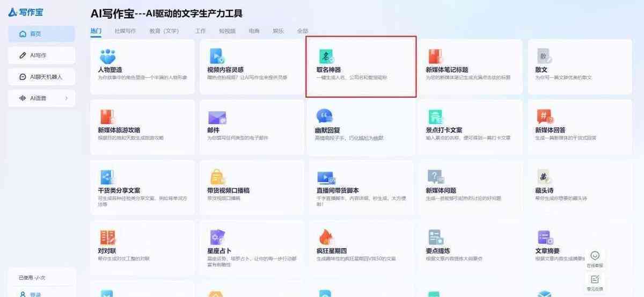The image size is (644, 297).
Task: Click the AI写作宝 page heading
Action: coord(166,13)
